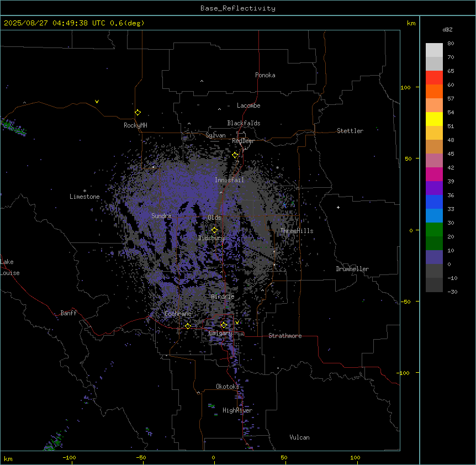Click the yellow V marker northwest of RockyMH
This screenshot has height=465, width=476.
[97, 102]
